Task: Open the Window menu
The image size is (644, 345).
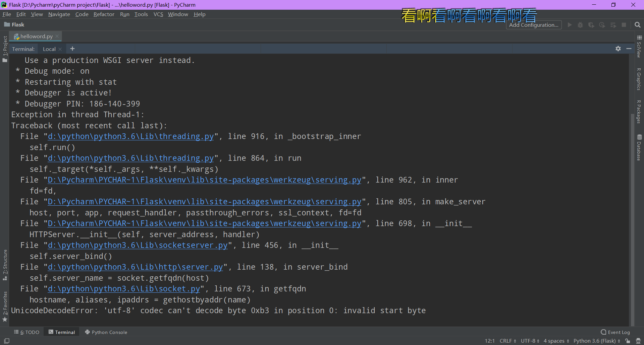Action: click(178, 14)
